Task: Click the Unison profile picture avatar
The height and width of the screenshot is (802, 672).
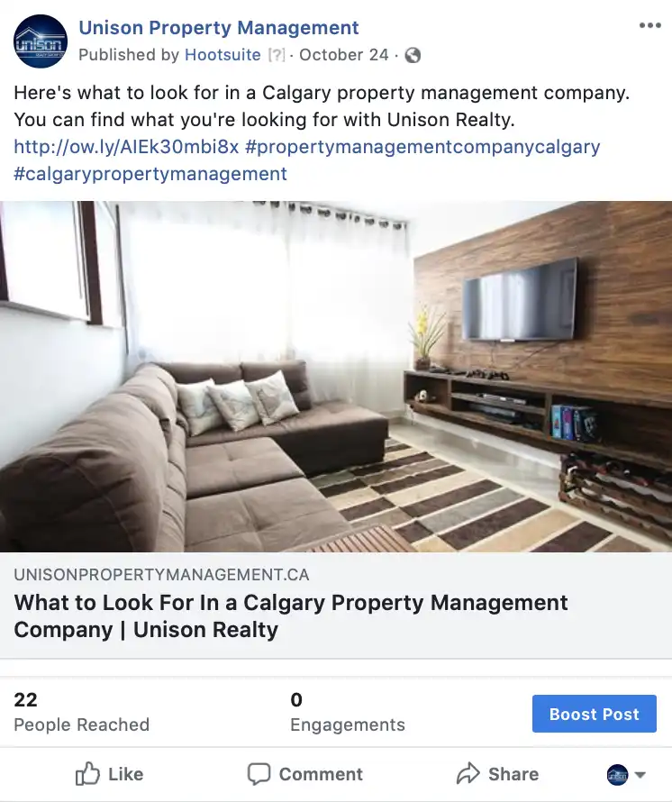Action: (40, 41)
